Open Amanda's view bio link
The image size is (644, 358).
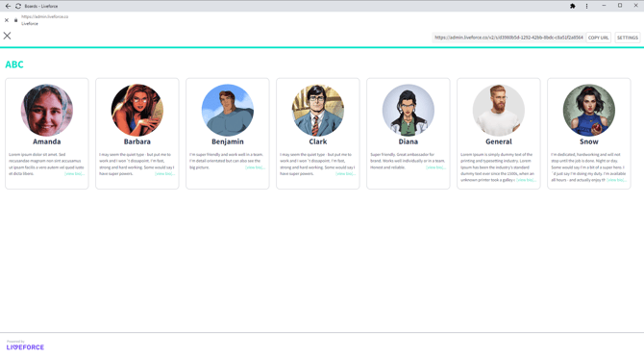(74, 174)
